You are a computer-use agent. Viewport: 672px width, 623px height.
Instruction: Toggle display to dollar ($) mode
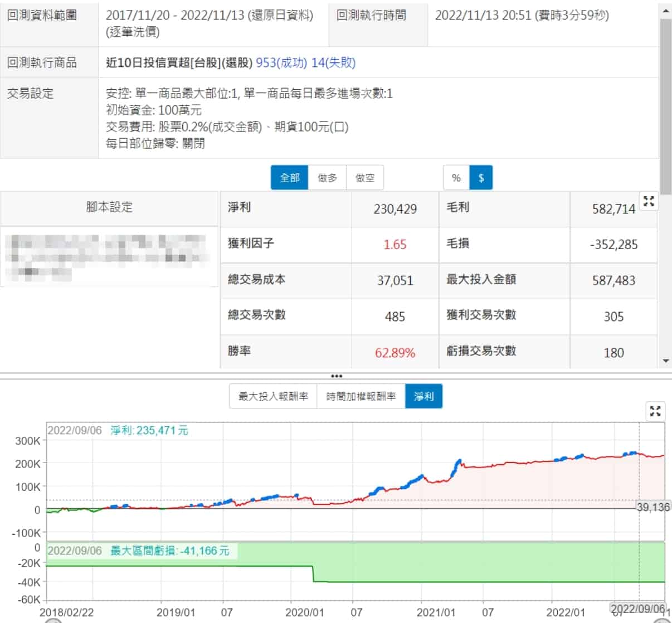pos(481,178)
